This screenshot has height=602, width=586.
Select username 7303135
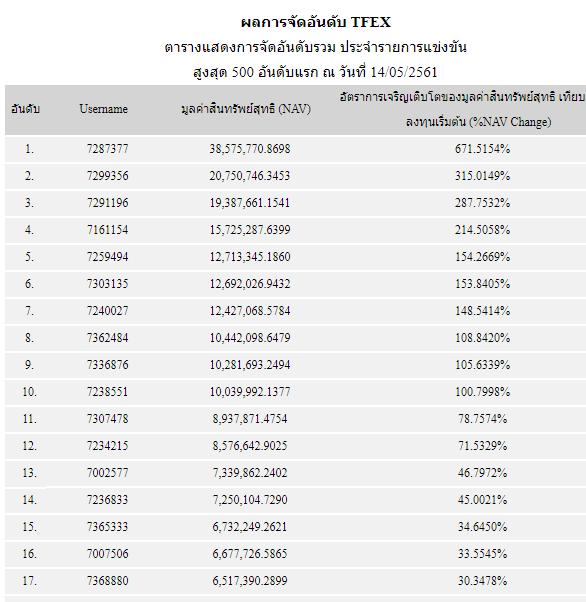[108, 284]
